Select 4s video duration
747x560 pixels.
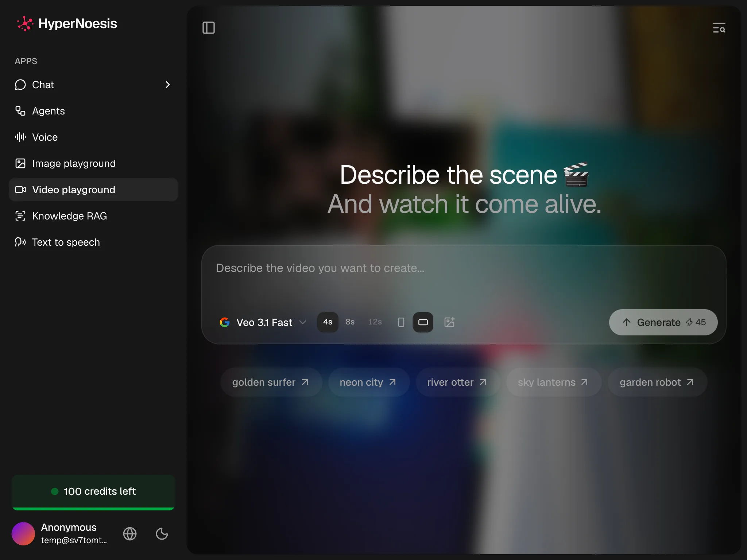pos(328,322)
